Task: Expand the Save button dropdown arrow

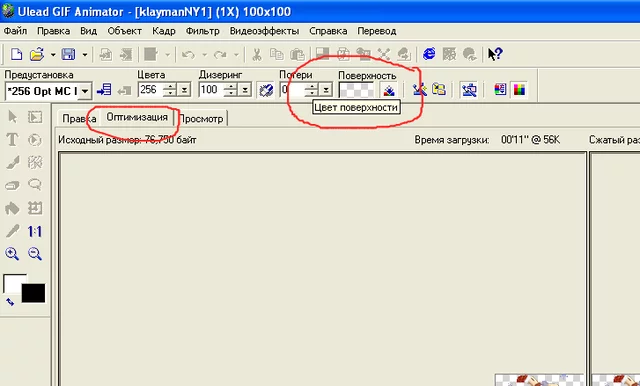Action: pos(84,54)
